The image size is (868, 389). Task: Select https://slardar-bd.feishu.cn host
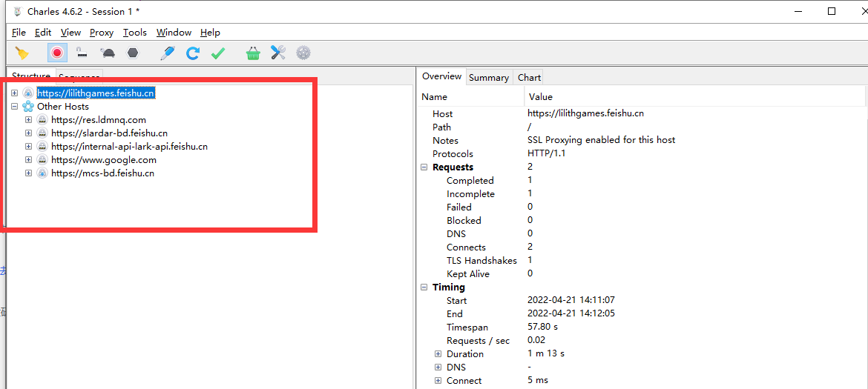[x=110, y=133]
